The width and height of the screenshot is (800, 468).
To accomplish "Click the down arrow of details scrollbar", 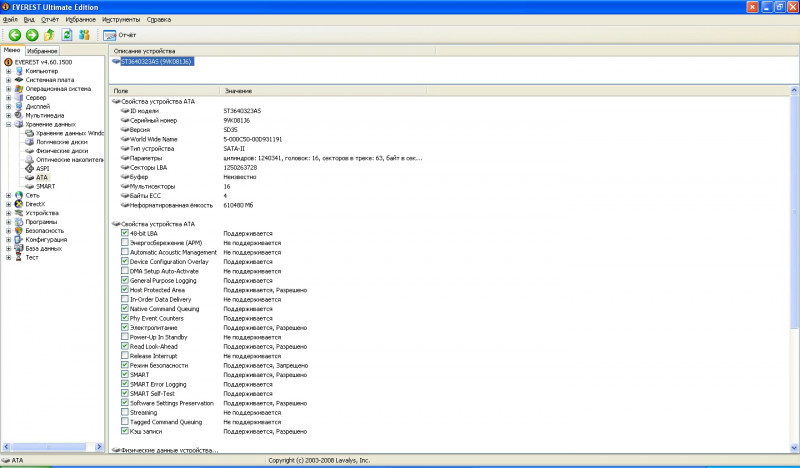I will 794,448.
